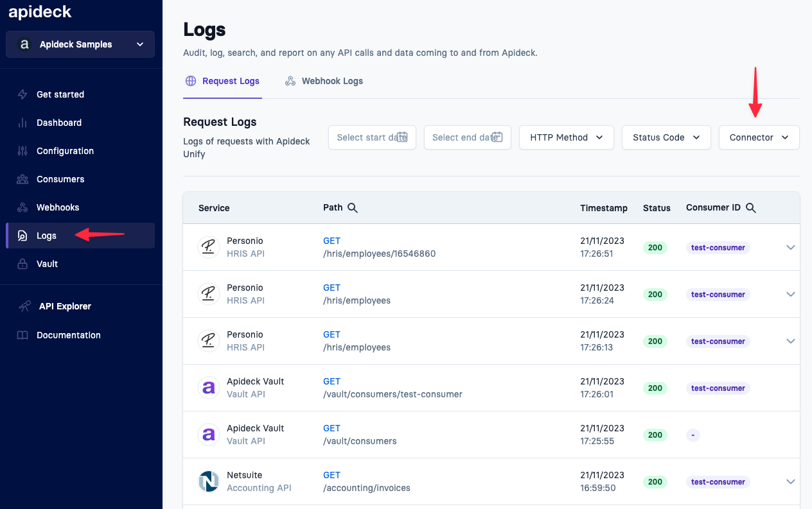Open end date calendar icon
The image size is (812, 509).
point(497,137)
